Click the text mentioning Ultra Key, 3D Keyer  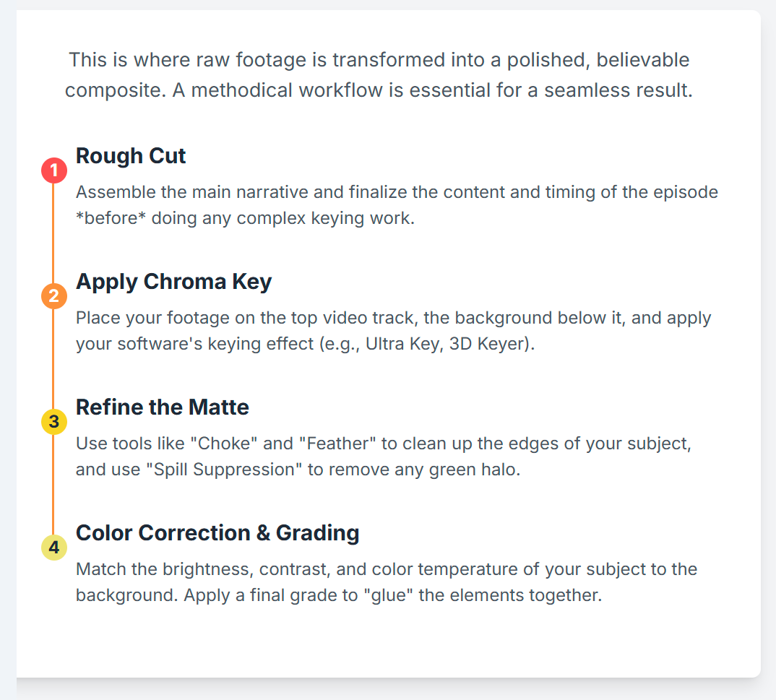tap(394, 330)
